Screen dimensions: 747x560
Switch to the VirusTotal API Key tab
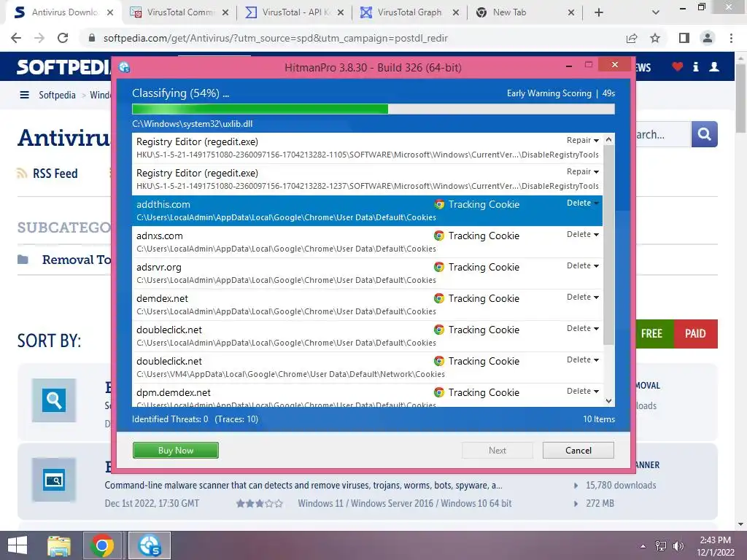(295, 12)
